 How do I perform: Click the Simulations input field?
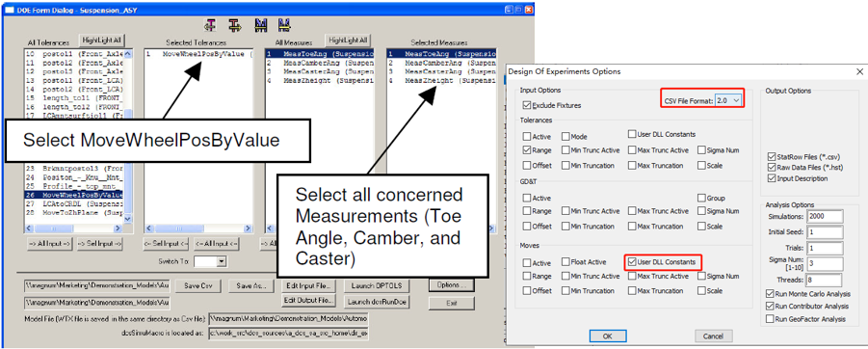pyautogui.click(x=825, y=216)
